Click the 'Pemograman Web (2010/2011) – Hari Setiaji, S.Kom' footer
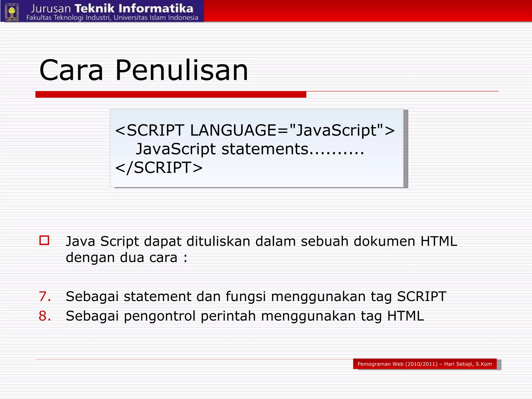This screenshot has width=532, height=399. point(425,364)
